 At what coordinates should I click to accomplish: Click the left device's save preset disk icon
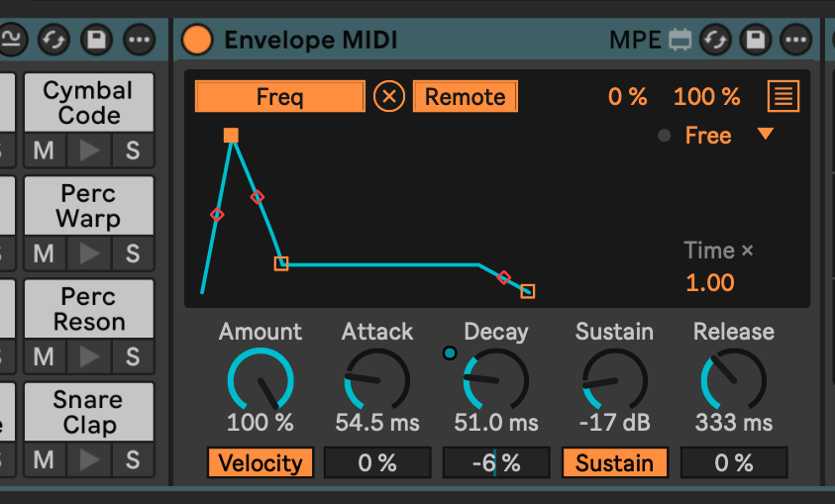coord(97,40)
